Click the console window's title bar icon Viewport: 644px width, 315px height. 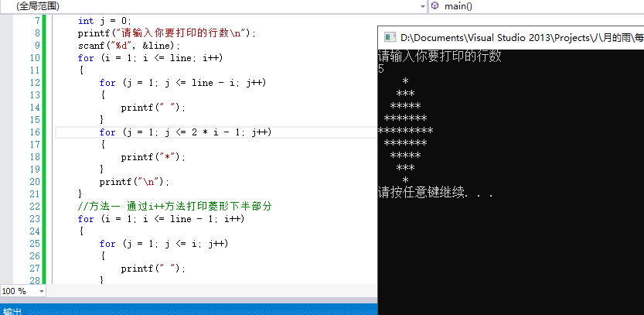[390, 37]
